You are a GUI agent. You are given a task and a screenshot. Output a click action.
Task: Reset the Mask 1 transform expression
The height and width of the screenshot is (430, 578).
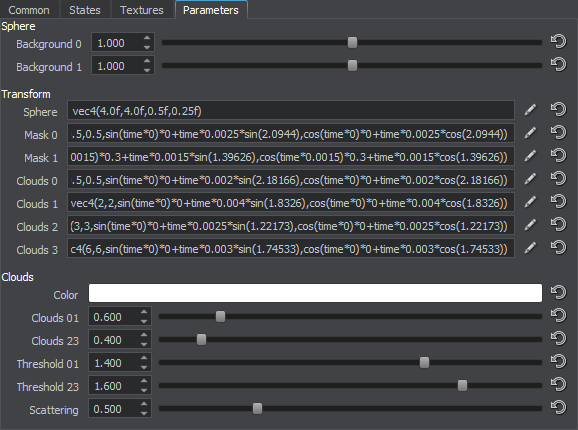pyautogui.click(x=558, y=156)
